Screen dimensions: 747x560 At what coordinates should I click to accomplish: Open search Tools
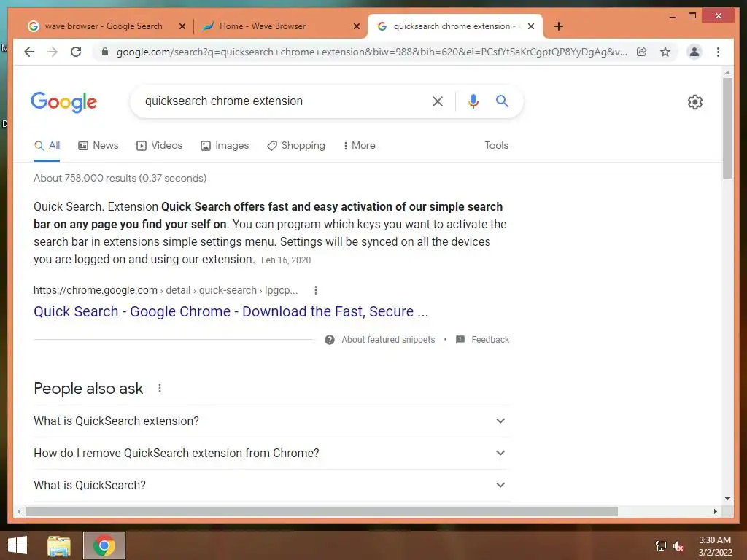click(x=496, y=145)
